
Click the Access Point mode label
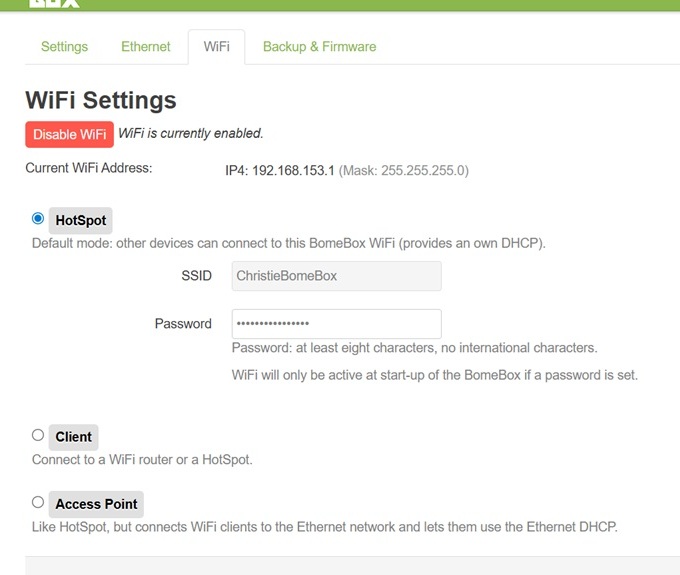point(96,504)
